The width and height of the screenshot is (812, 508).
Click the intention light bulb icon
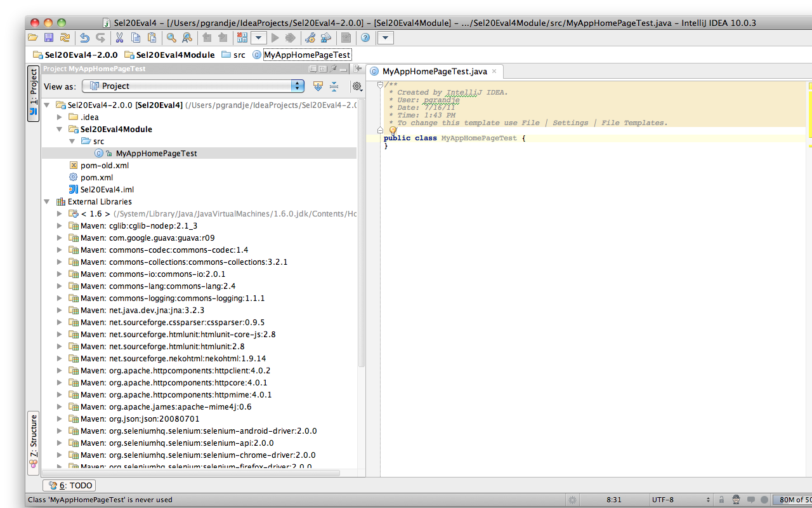coord(392,130)
